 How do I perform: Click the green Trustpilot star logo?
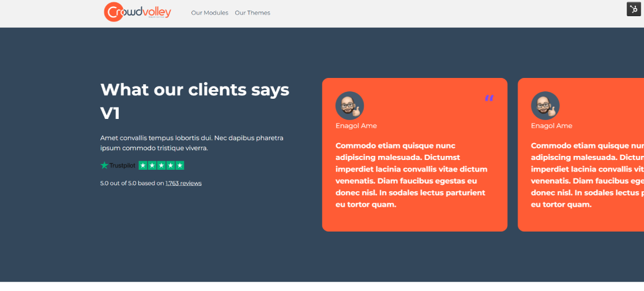[x=104, y=165]
